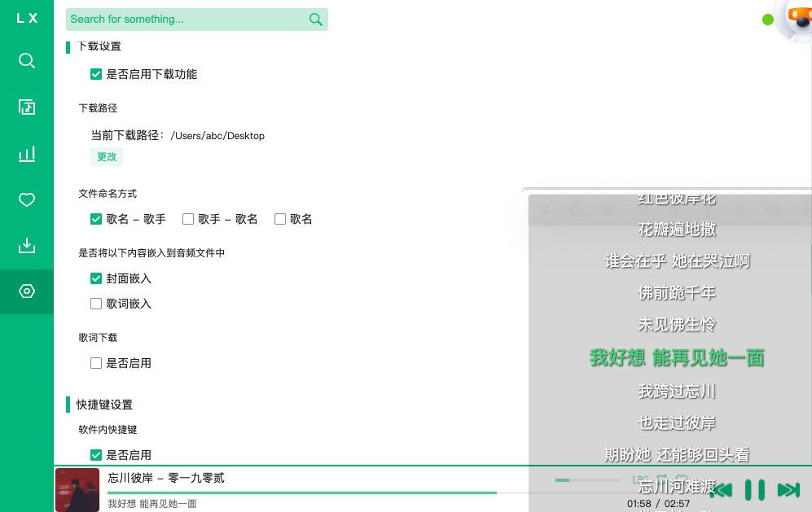Click song title 忘川彼岸 - 零一九零贰
Viewport: 812px width, 512px height.
166,478
